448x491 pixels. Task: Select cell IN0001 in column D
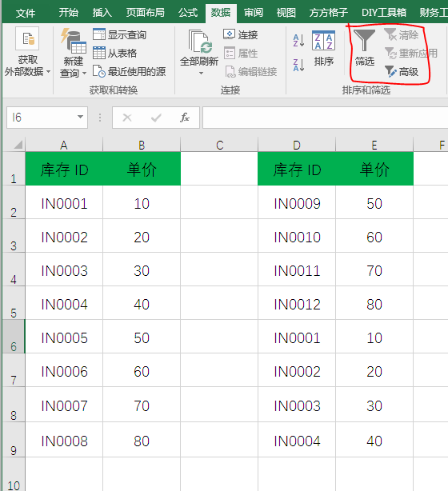click(x=297, y=337)
